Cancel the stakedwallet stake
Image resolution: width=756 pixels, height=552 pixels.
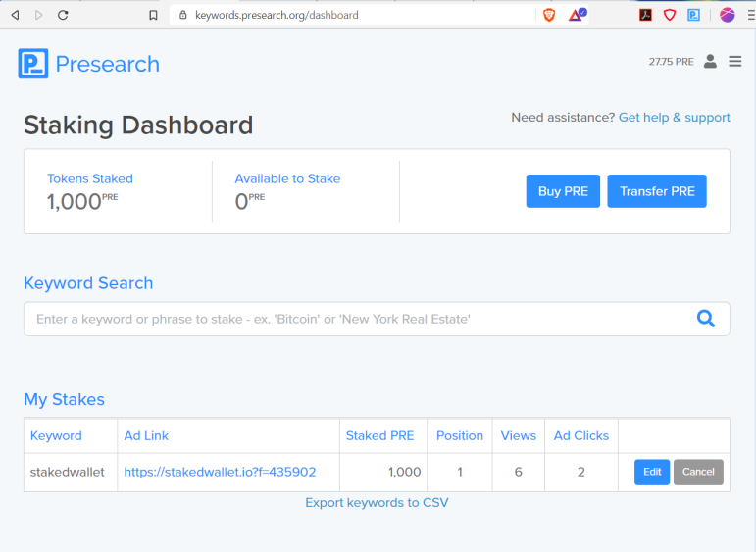[698, 472]
